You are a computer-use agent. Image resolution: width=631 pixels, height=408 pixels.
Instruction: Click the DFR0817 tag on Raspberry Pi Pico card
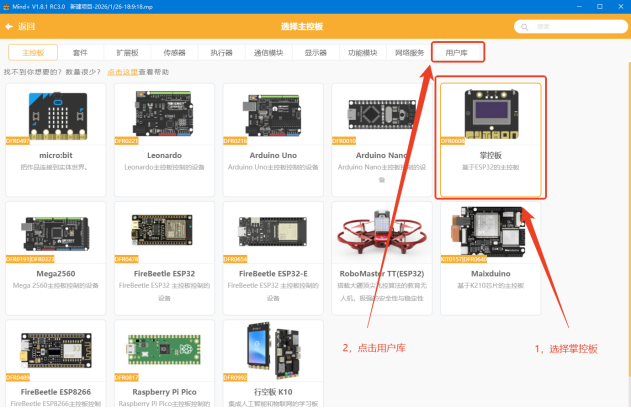tap(126, 377)
